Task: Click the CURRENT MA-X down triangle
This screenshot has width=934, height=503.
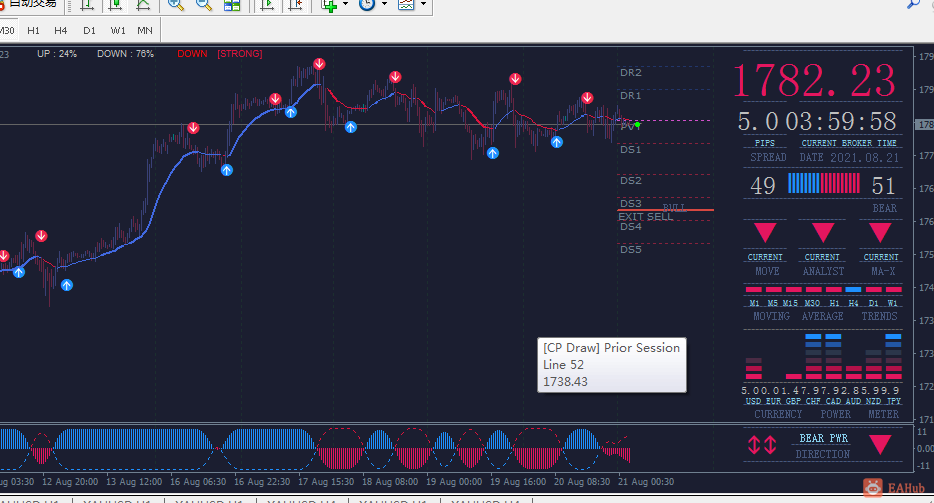Action: (880, 232)
